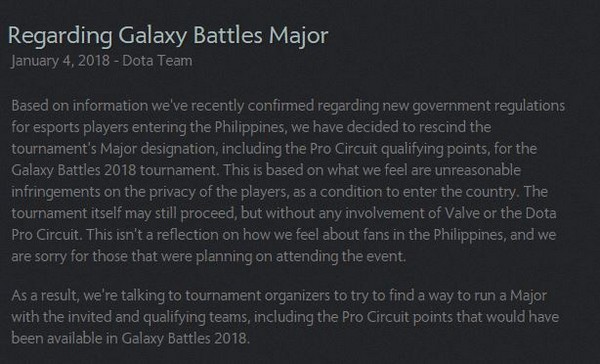Click the words "unreasonable" in the article
The height and width of the screenshot is (364, 600).
coord(477,170)
